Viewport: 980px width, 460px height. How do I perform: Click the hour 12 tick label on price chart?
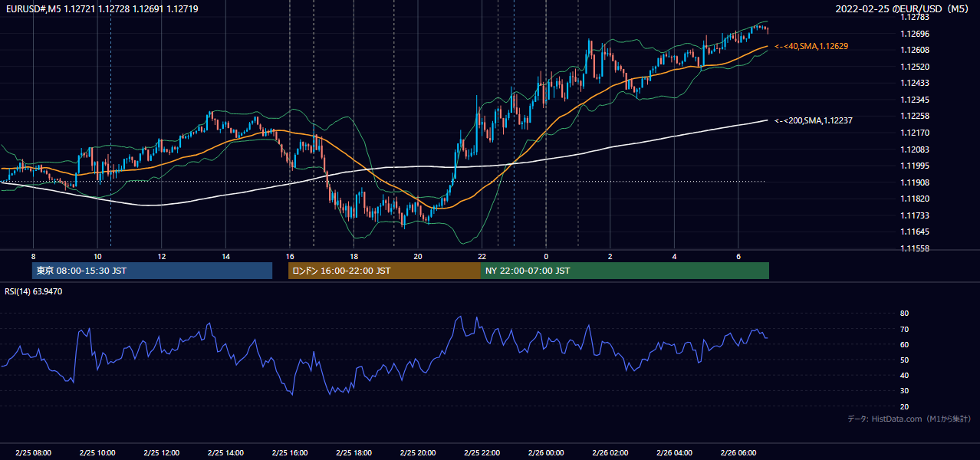click(161, 256)
